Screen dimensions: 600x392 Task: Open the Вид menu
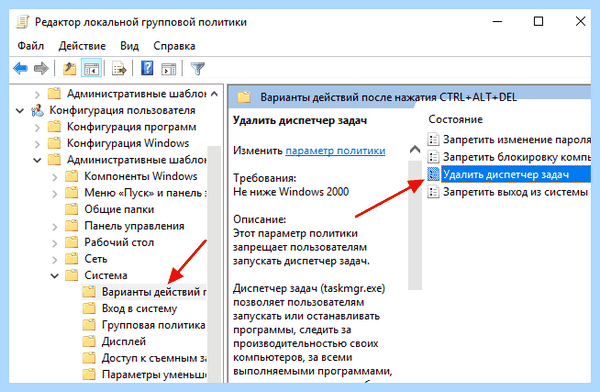click(x=129, y=46)
